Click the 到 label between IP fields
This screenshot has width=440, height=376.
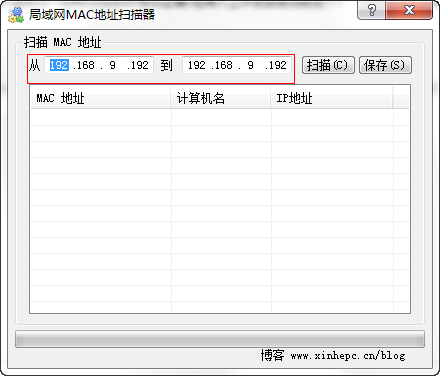pyautogui.click(x=166, y=65)
